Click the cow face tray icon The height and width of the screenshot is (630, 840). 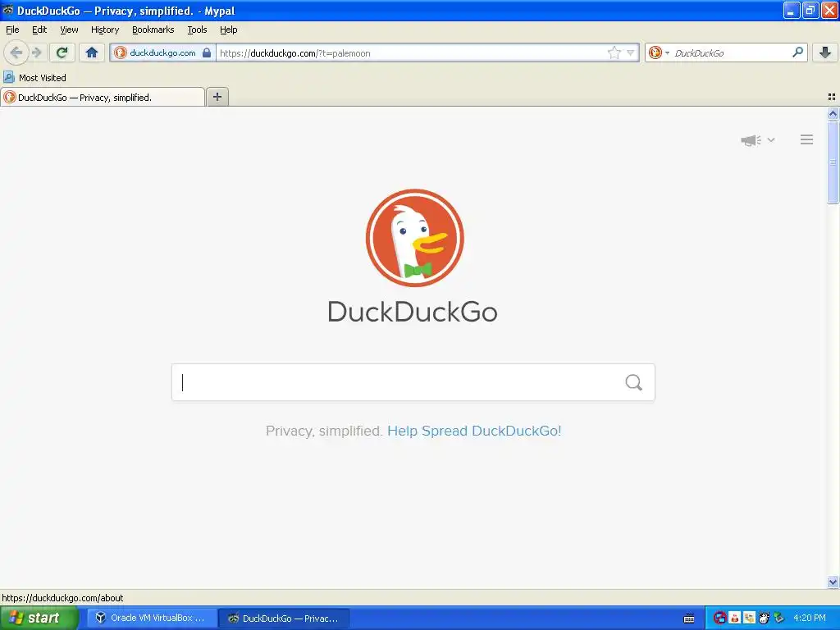pos(765,619)
